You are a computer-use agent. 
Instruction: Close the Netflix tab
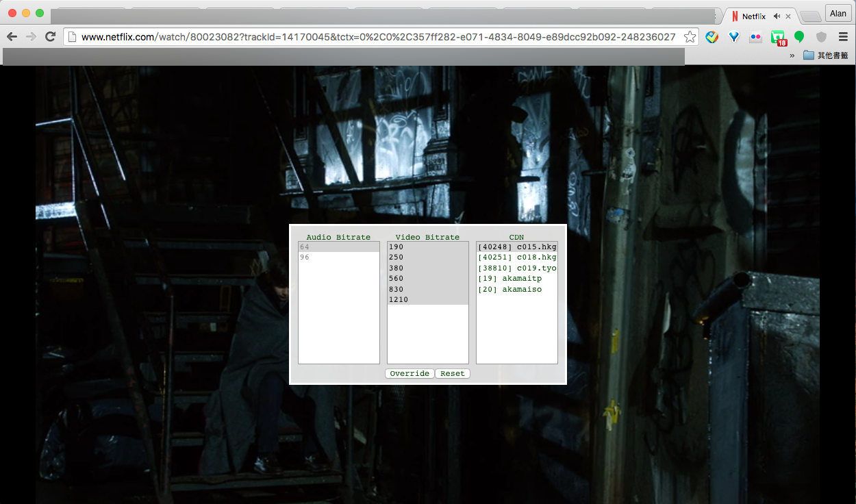pyautogui.click(x=788, y=16)
